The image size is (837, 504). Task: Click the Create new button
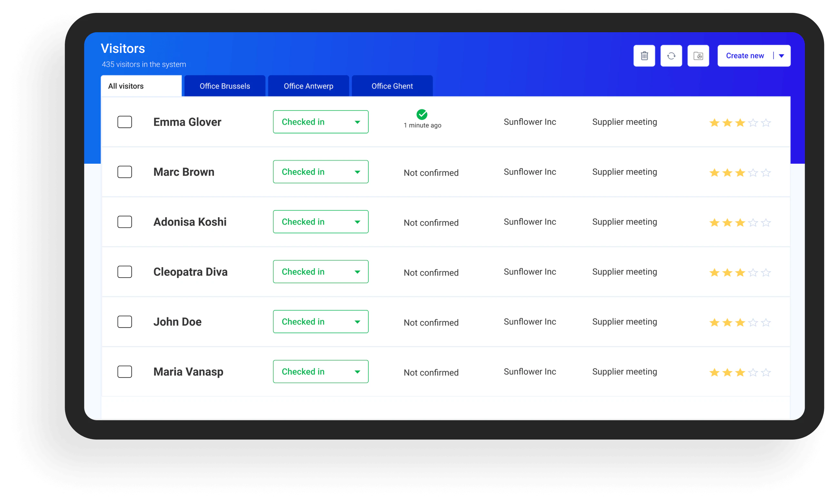[x=745, y=55]
